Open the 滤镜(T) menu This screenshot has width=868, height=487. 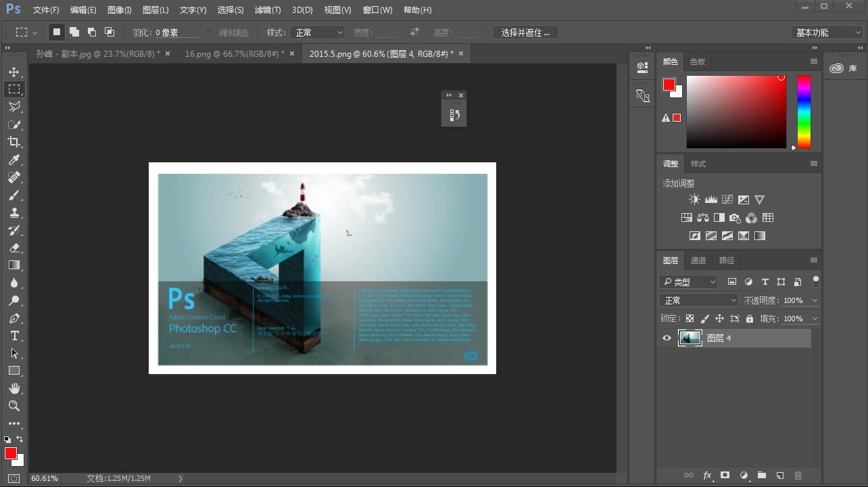click(268, 10)
